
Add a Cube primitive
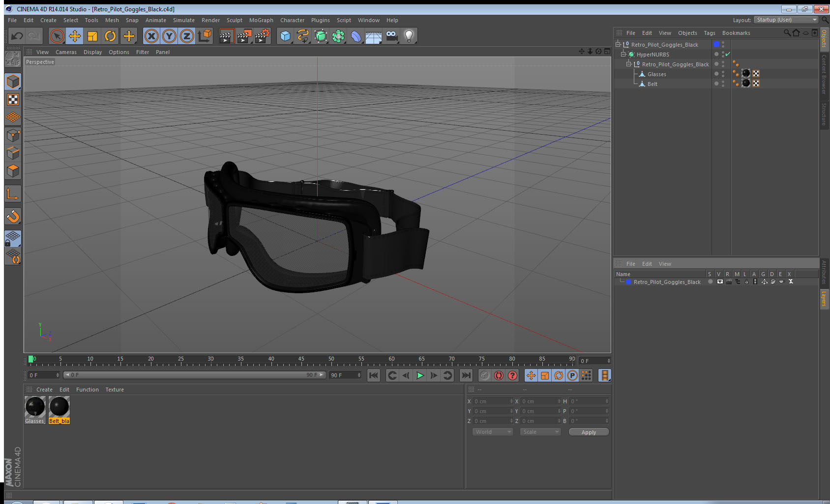[285, 36]
